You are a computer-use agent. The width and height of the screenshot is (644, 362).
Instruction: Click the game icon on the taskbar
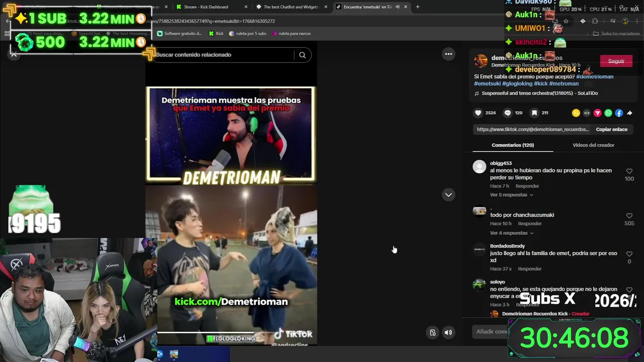click(174, 354)
